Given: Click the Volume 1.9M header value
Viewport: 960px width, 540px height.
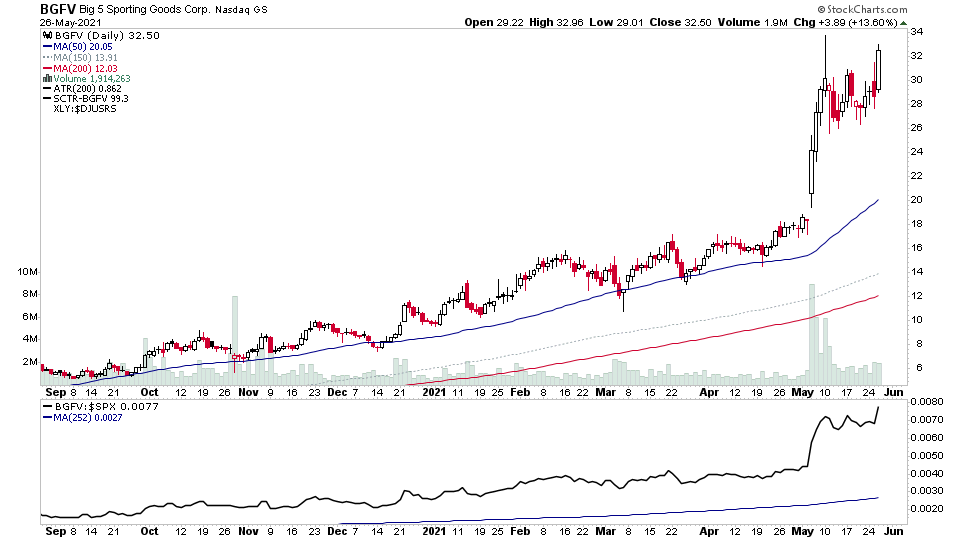Looking at the screenshot, I should click(752, 23).
